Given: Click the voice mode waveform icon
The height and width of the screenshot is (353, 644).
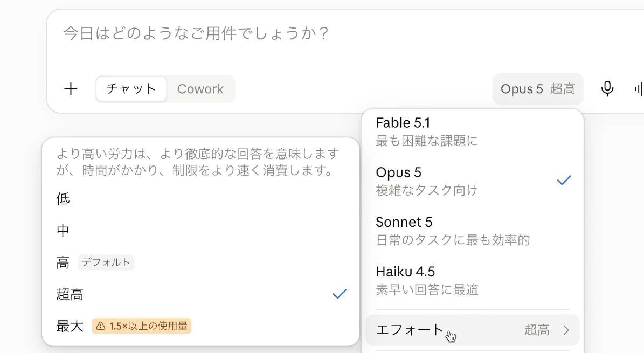Looking at the screenshot, I should click(639, 89).
